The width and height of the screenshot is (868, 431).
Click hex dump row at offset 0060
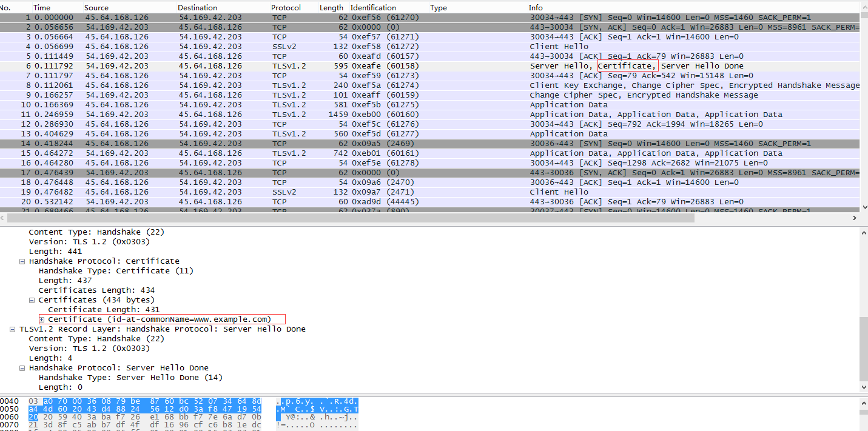click(x=179, y=418)
